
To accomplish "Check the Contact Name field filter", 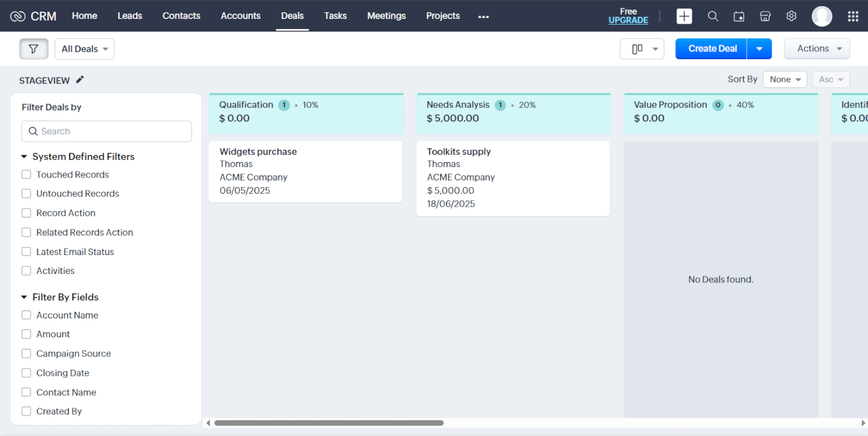I will [x=26, y=392].
